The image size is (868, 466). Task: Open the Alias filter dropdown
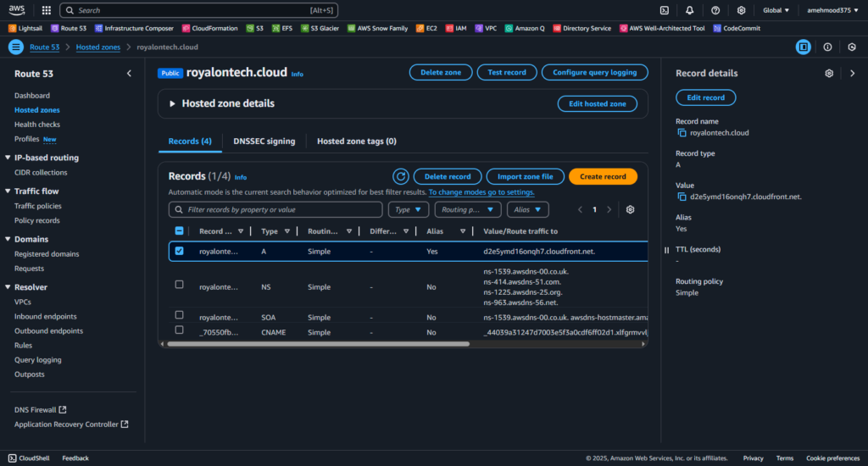pos(527,210)
